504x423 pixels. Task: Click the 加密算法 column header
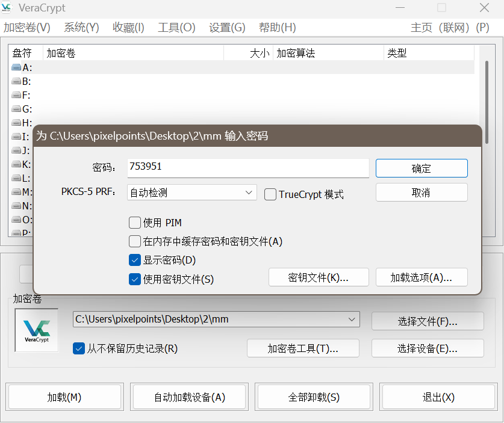pos(328,53)
